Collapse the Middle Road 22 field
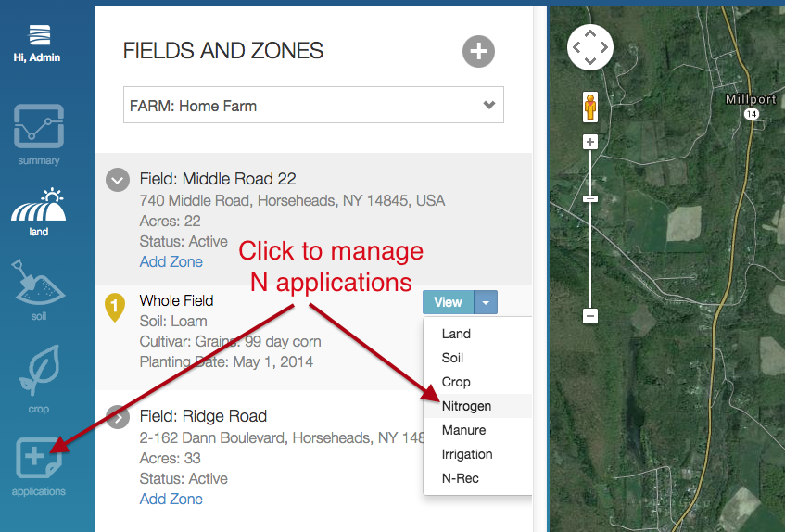This screenshot has width=785, height=532. tap(118, 180)
